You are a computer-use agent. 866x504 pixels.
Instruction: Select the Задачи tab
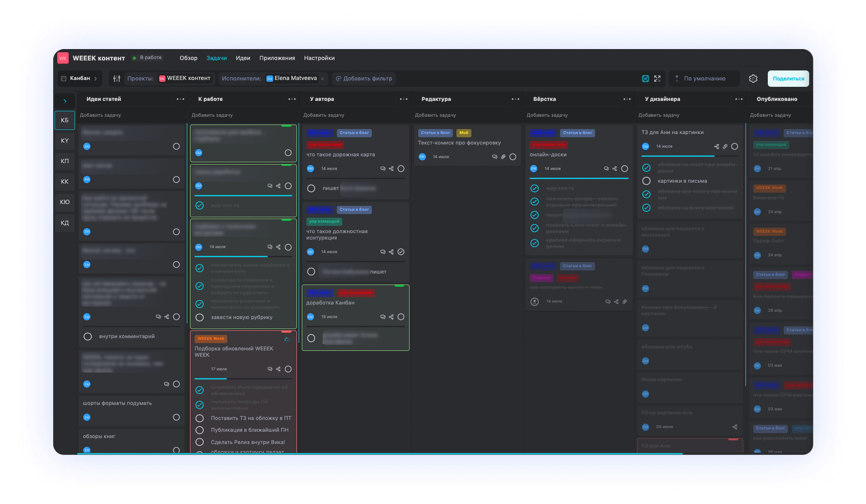click(216, 58)
